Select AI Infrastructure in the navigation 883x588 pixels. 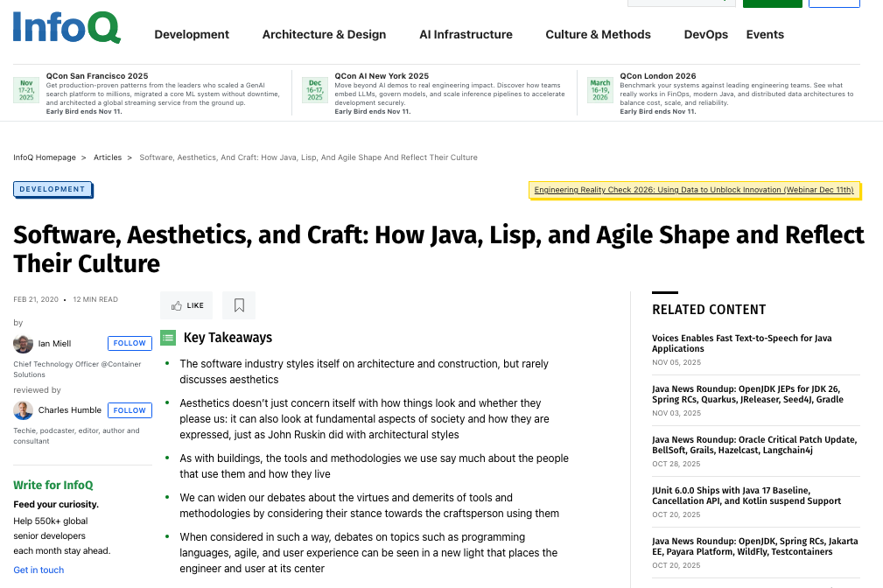tap(466, 35)
